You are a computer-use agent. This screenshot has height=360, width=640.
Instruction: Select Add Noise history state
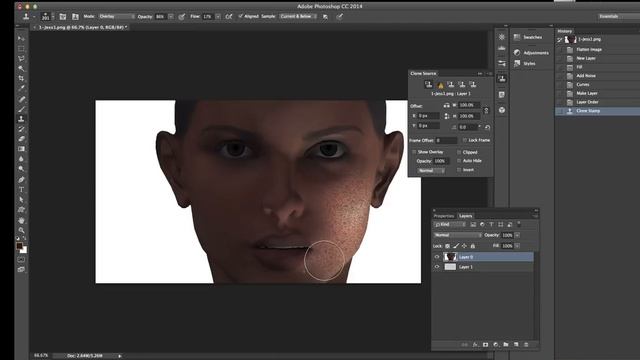(x=598, y=76)
